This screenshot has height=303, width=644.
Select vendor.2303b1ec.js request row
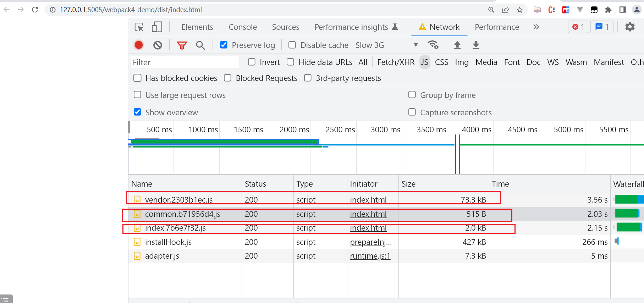pyautogui.click(x=369, y=200)
